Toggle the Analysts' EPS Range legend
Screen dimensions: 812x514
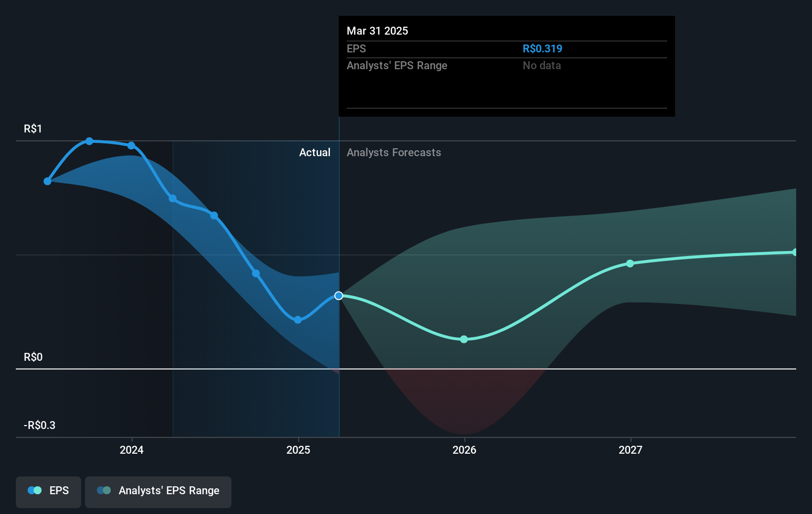tap(158, 491)
